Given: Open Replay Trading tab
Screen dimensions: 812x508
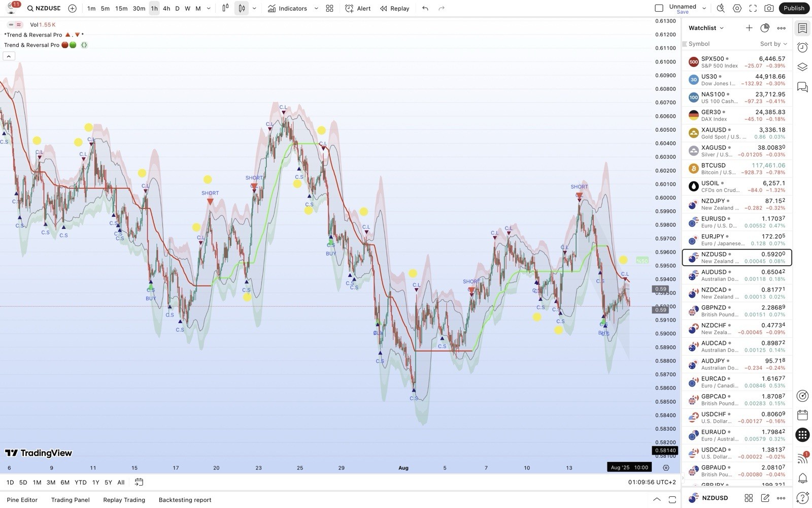Looking at the screenshot, I should [x=124, y=500].
